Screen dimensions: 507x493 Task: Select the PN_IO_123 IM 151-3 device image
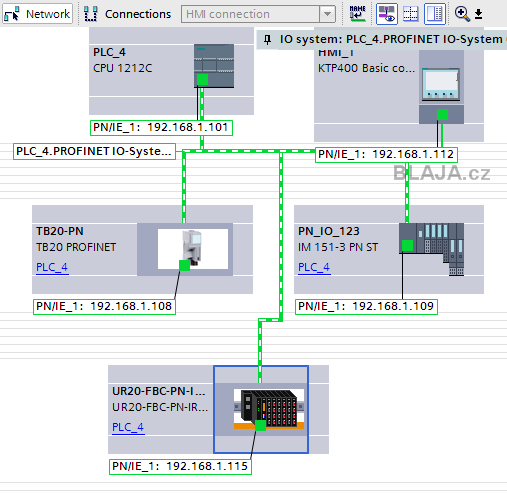pos(431,249)
